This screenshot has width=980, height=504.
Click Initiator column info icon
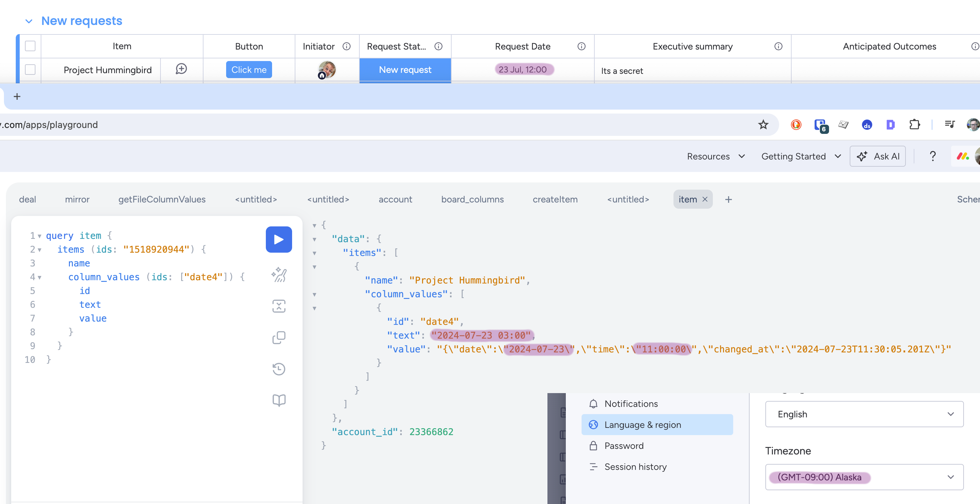(346, 46)
